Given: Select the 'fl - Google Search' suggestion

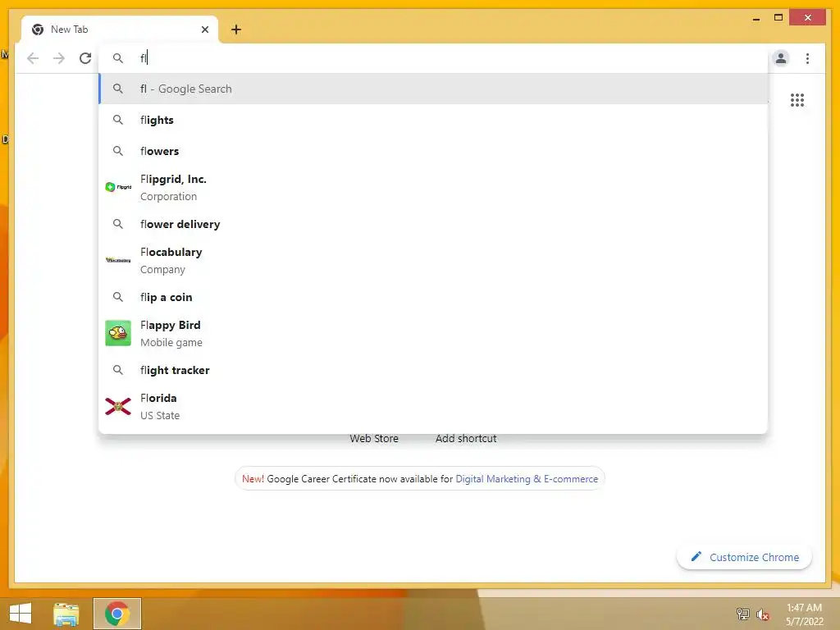Looking at the screenshot, I should pyautogui.click(x=433, y=89).
